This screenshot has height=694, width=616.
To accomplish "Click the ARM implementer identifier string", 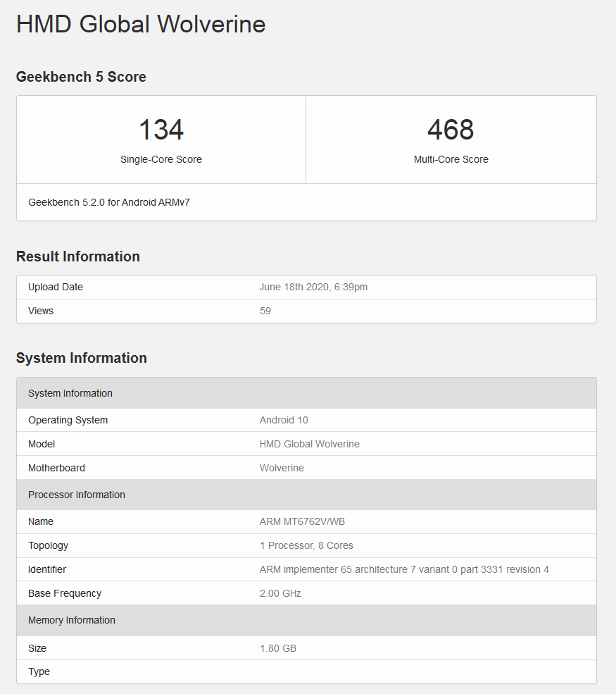I will [404, 569].
